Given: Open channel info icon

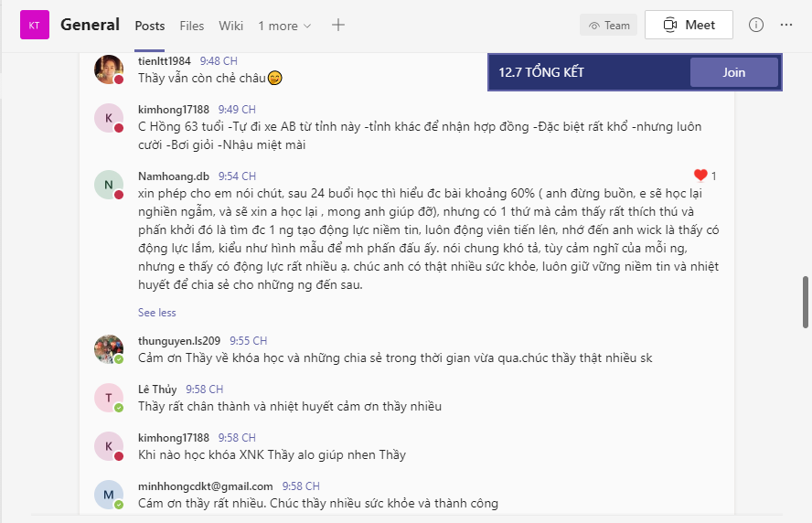Looking at the screenshot, I should point(755,25).
